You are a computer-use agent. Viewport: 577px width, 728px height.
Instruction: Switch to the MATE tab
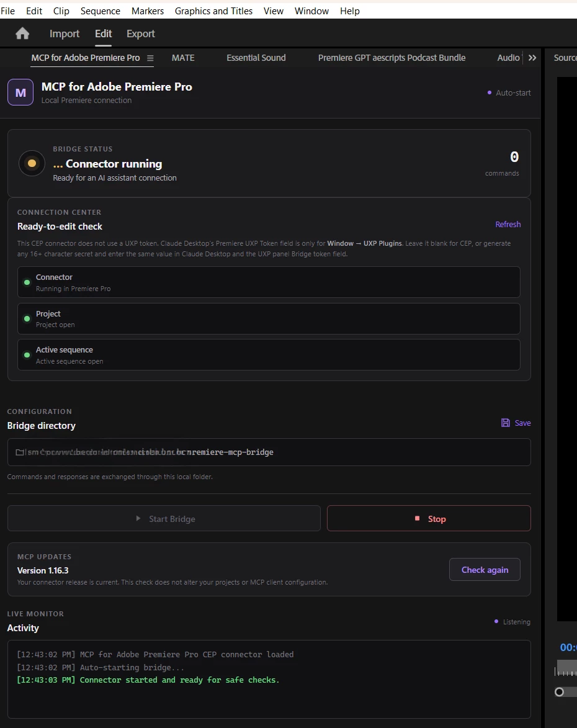click(x=183, y=58)
